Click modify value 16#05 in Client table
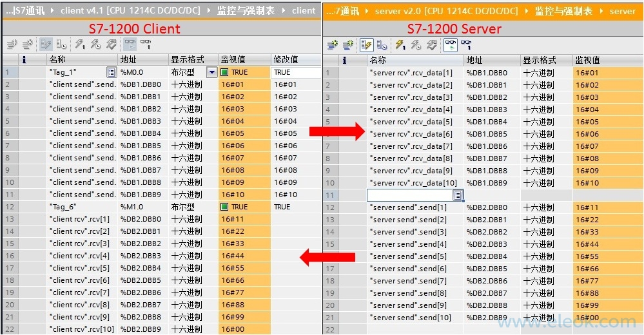The height and width of the screenshot is (335, 644). 296,133
